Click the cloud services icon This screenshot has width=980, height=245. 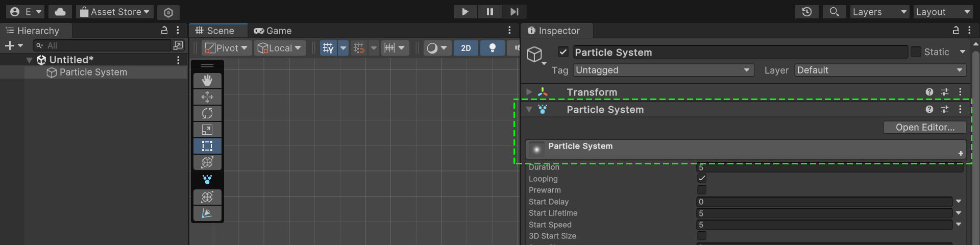click(60, 12)
